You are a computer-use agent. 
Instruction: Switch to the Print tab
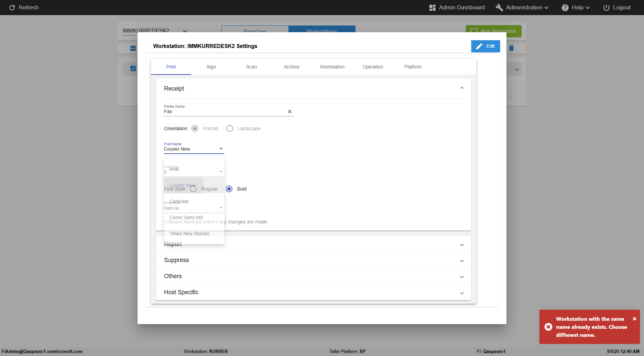[x=171, y=67]
